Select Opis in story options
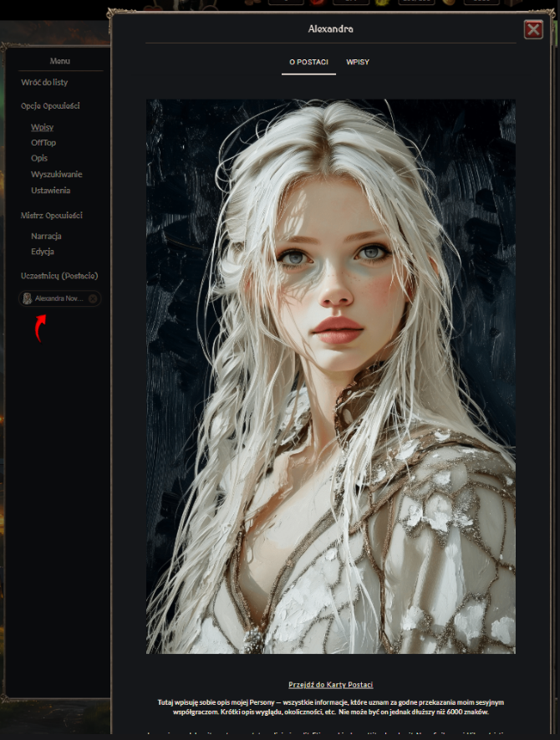This screenshot has width=560, height=740. (x=39, y=158)
